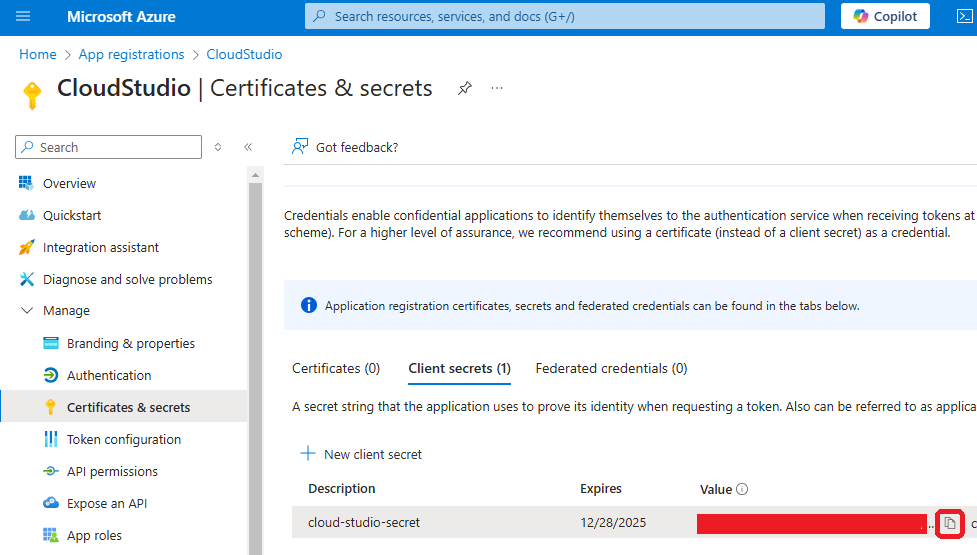Click the Copilot button
The height and width of the screenshot is (555, 977).
coord(885,16)
